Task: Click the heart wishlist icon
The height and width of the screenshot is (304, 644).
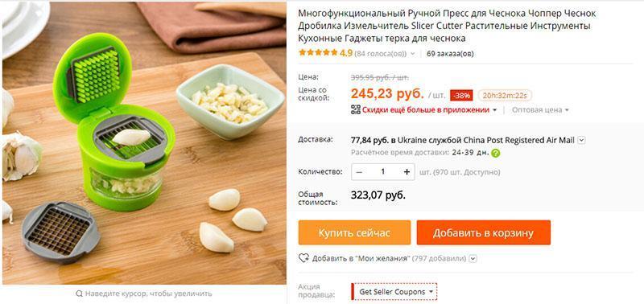Action: [x=304, y=258]
